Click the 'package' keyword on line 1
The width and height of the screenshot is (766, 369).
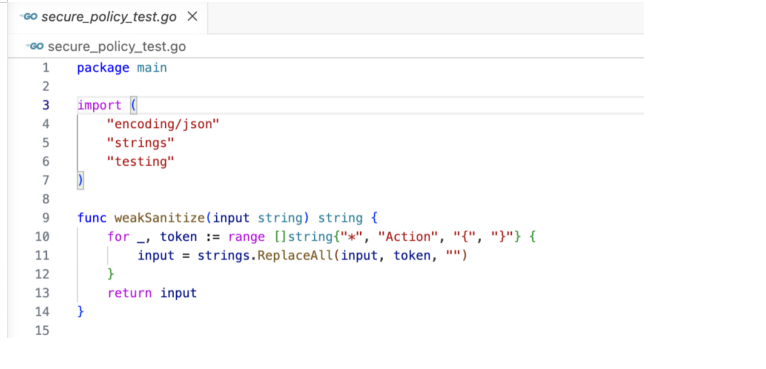(103, 68)
